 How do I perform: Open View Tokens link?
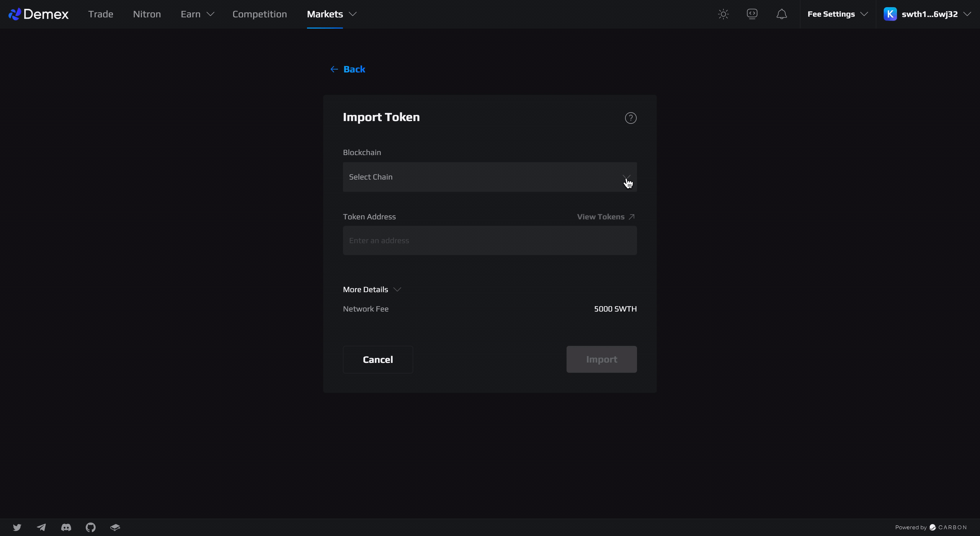tap(606, 217)
